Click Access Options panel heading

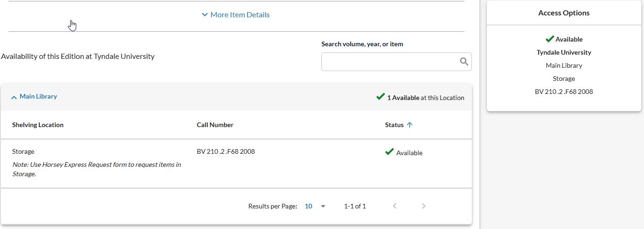point(564,13)
